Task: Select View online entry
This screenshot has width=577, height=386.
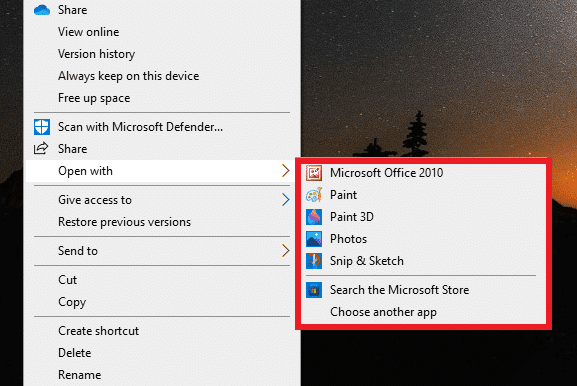Action: pos(88,32)
